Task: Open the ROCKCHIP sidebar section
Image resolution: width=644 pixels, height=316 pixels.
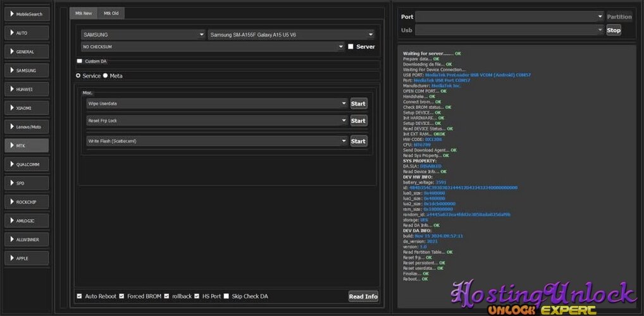Action: pos(27,202)
